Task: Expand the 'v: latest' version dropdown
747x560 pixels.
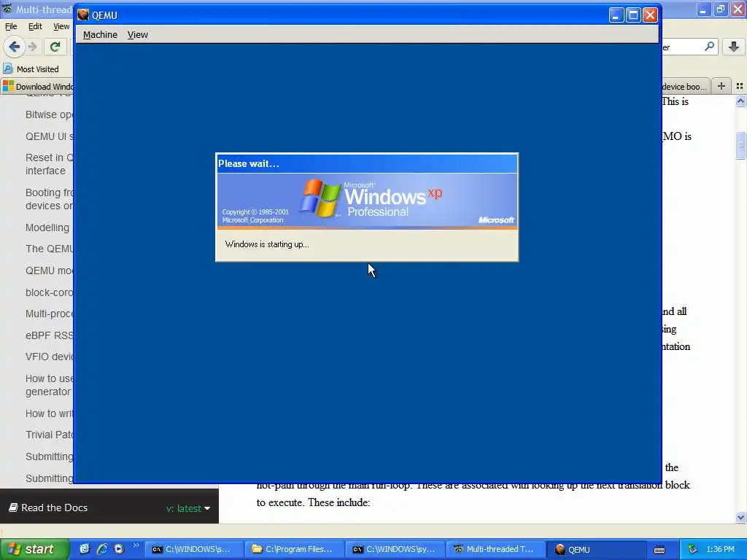Action: pyautogui.click(x=188, y=508)
